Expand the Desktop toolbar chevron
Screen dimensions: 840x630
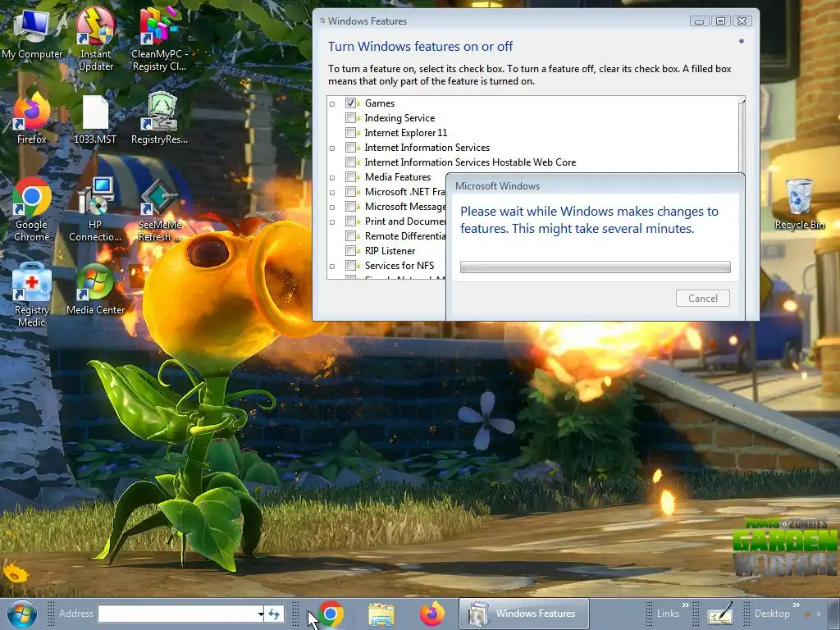pos(796,605)
